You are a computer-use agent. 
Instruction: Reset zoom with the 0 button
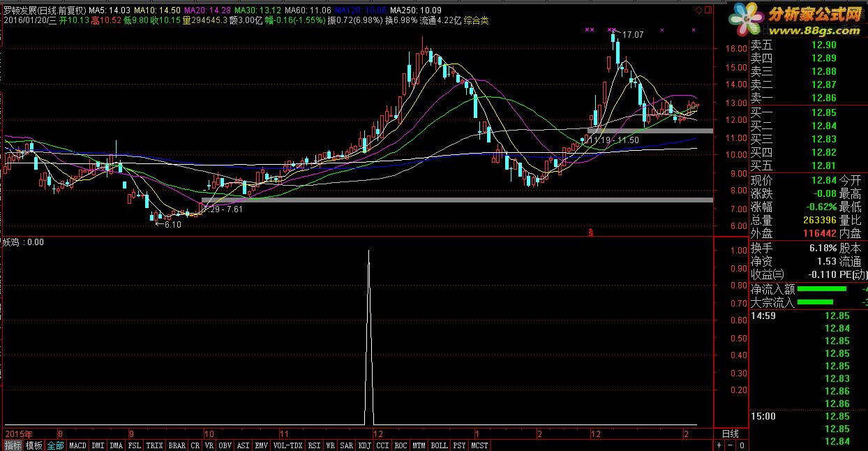click(742, 445)
